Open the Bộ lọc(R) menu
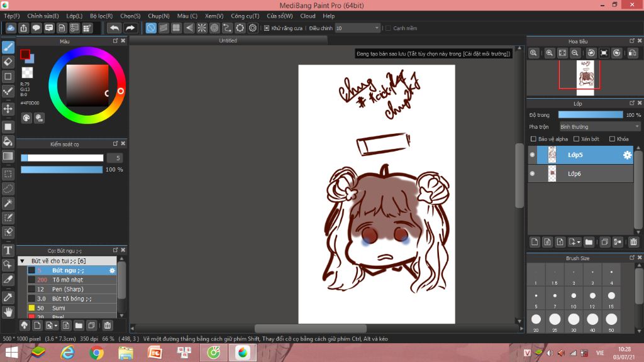This screenshot has height=362, width=644. 101,16
